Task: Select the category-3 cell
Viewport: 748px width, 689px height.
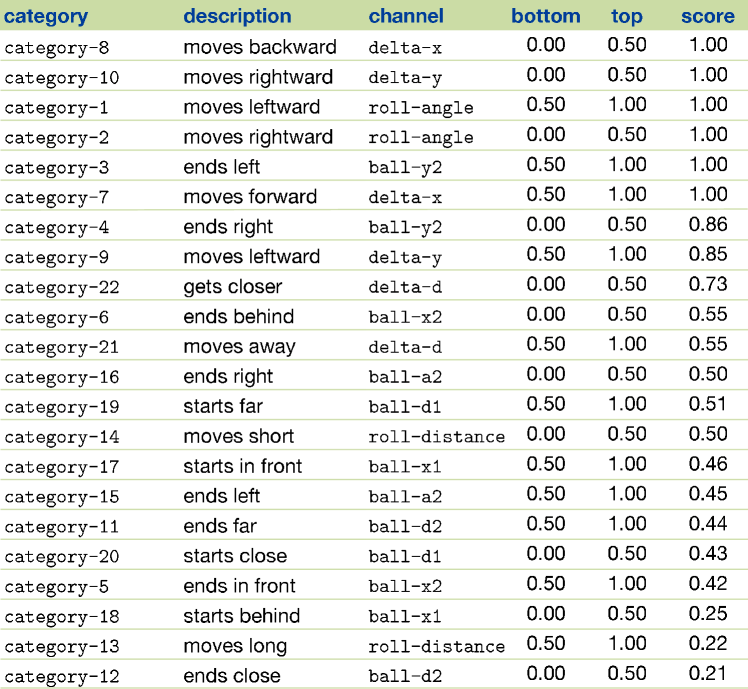Action: click(57, 168)
